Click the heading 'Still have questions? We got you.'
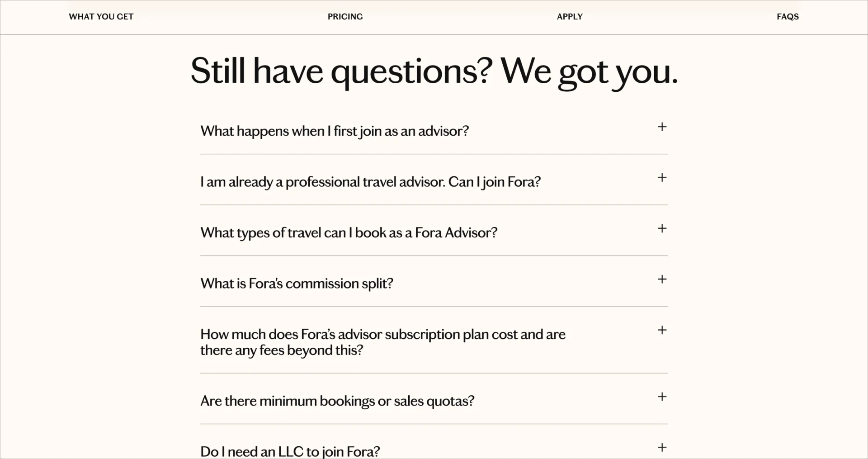The image size is (868, 459). 434,71
